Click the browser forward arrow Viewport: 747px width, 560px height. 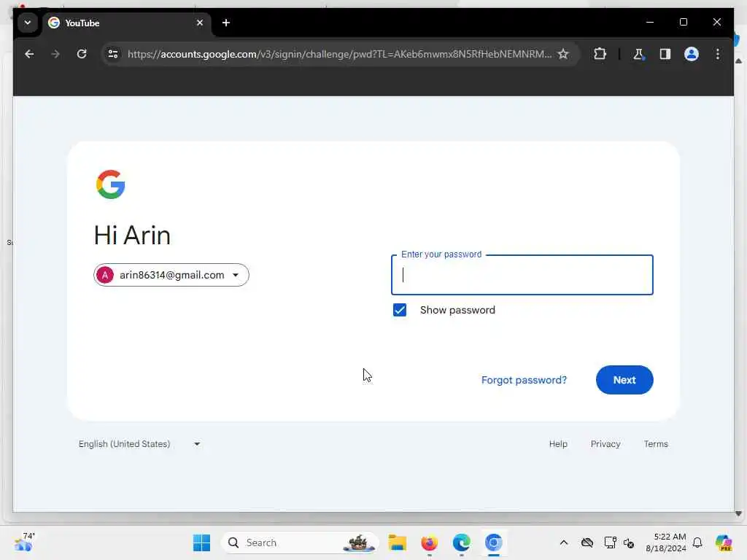click(x=55, y=54)
